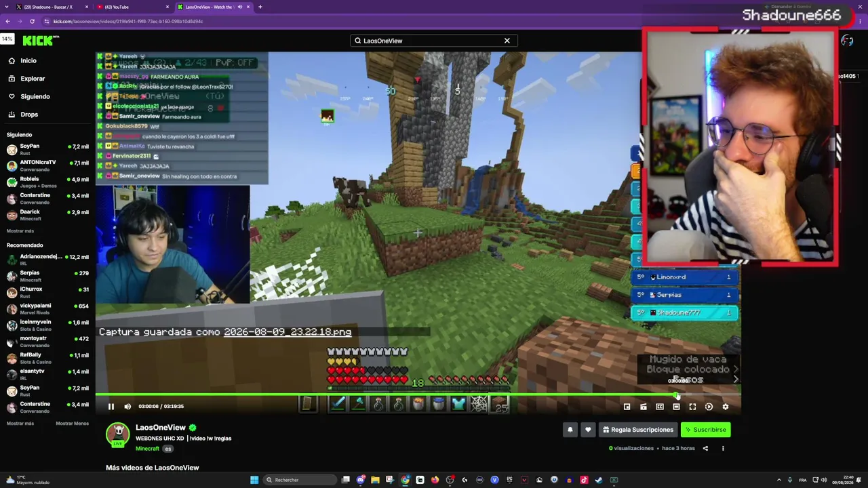Click the browser address bar URL
This screenshot has width=868, height=488.
pyautogui.click(x=129, y=21)
